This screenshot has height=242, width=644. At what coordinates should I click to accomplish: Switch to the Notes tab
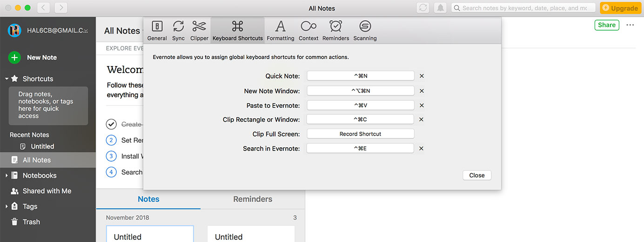(x=148, y=199)
